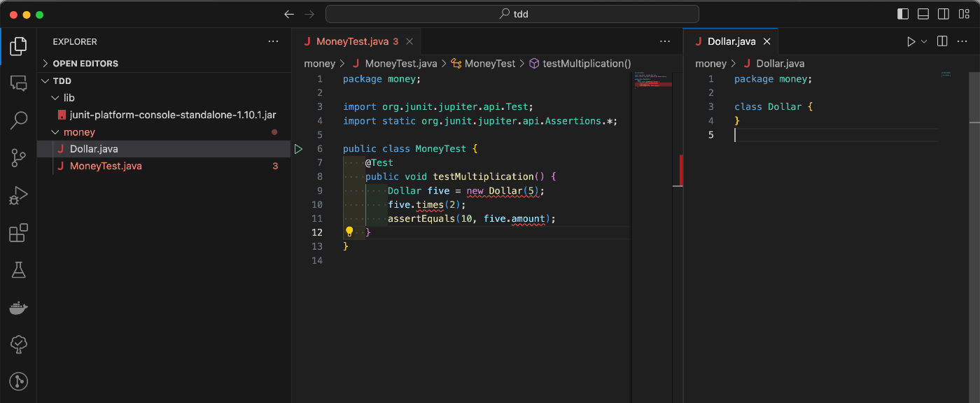Open the Chat view in activity bar
This screenshot has height=403, width=980.
pyautogui.click(x=19, y=83)
